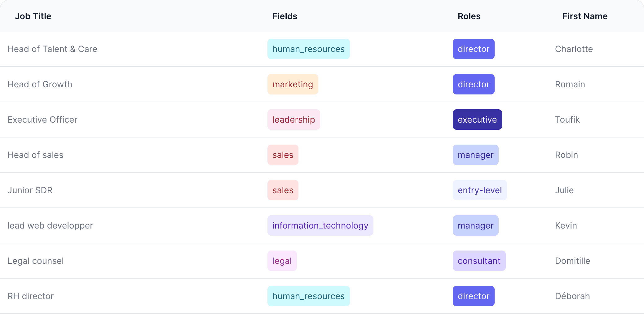Select the Job Title column header

(x=33, y=16)
